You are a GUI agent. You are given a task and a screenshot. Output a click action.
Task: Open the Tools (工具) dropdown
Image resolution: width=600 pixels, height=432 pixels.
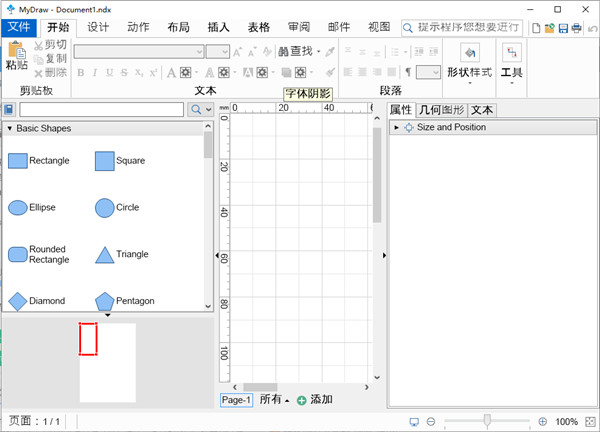[512, 65]
